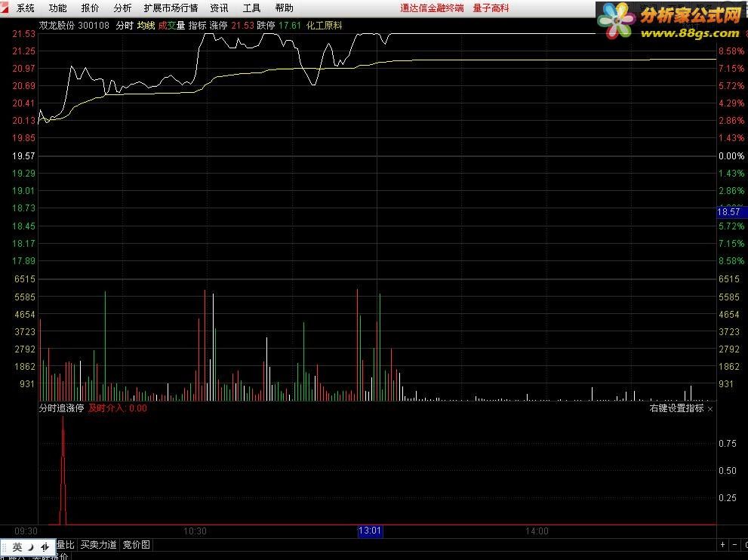Open the 功能 menu

[x=57, y=8]
